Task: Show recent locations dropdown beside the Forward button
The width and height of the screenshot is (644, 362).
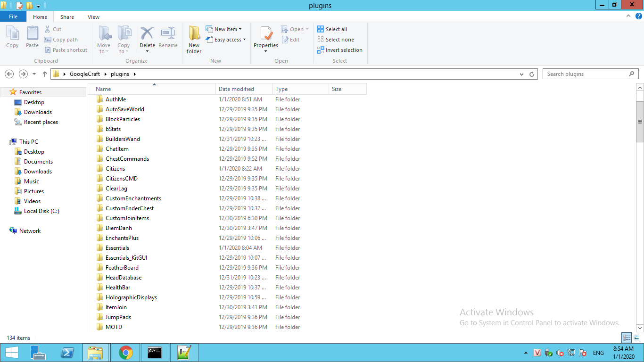Action: (x=34, y=74)
